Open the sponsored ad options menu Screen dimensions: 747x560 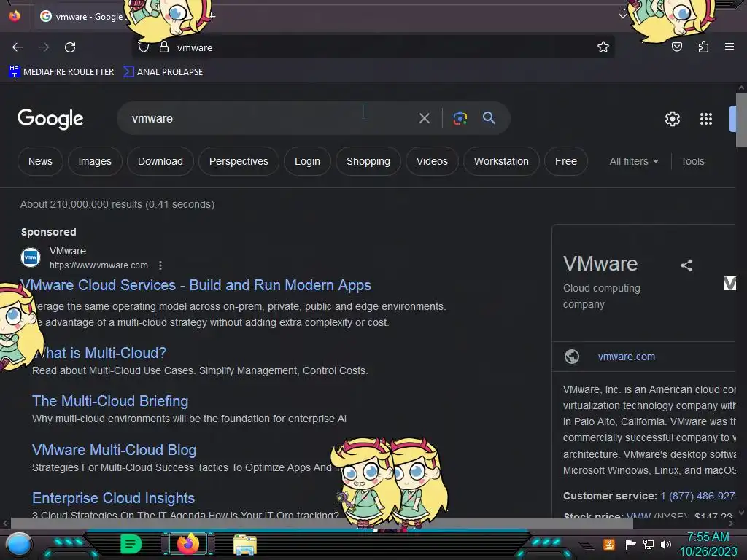(160, 265)
